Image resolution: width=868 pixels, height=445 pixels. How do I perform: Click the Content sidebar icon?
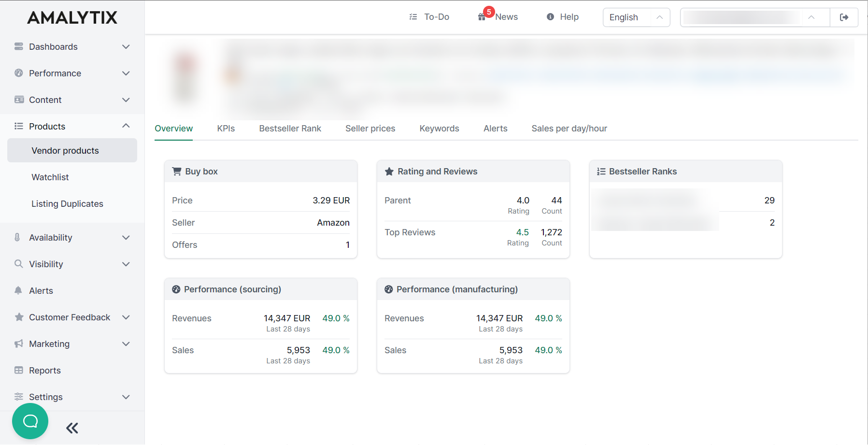click(19, 100)
